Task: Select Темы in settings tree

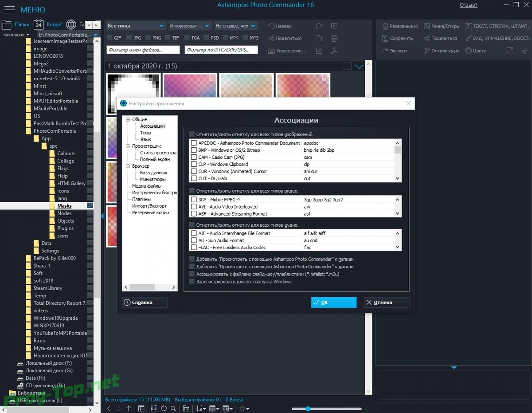Action: (x=145, y=133)
